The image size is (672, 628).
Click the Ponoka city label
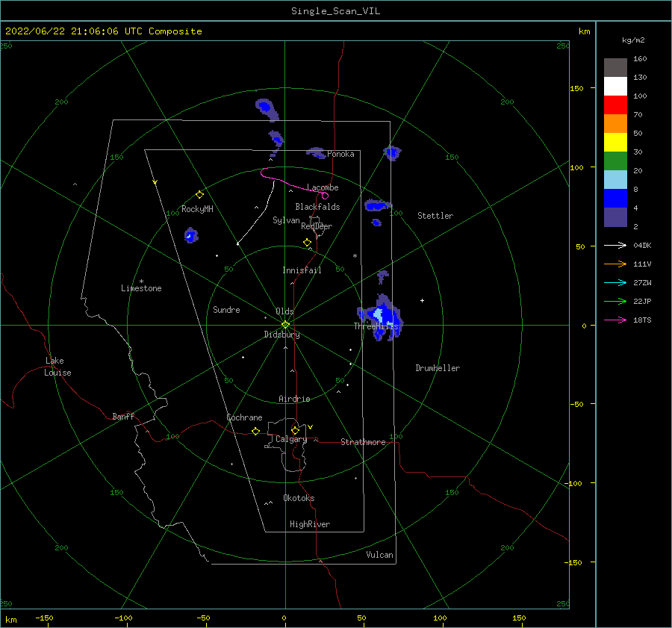click(340, 154)
